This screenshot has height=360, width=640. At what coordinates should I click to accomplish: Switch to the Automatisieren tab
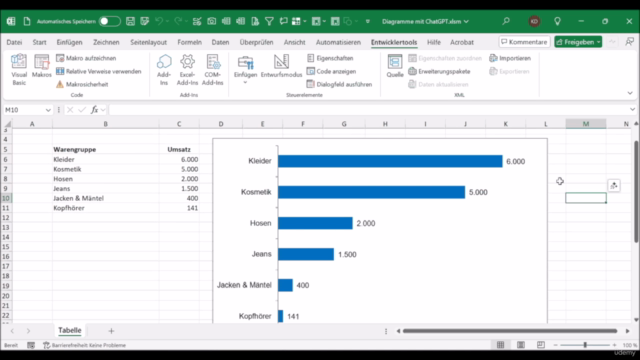338,42
